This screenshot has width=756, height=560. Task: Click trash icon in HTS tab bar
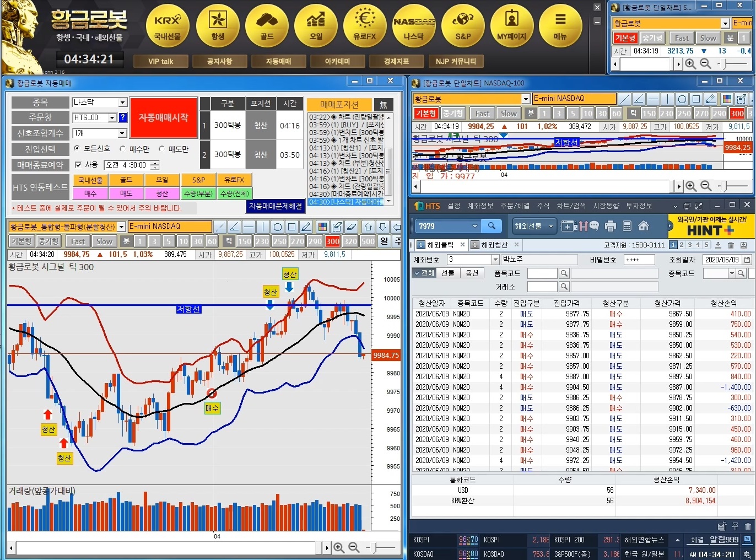click(731, 245)
